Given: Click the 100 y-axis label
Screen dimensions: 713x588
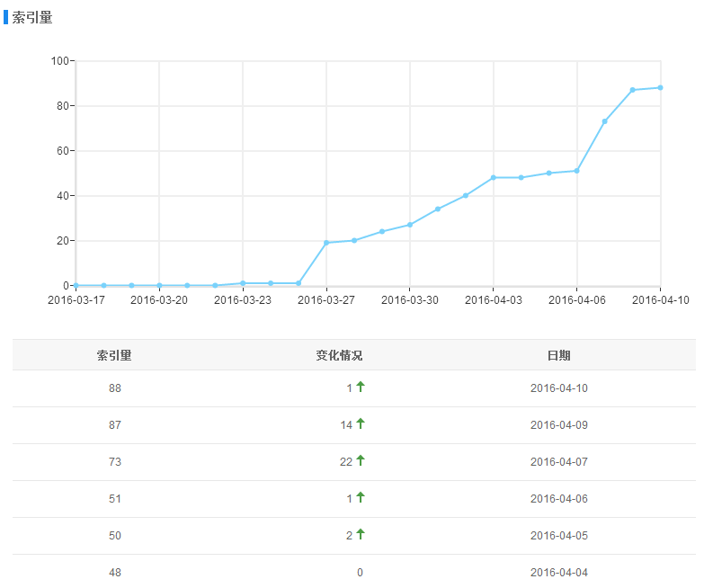Looking at the screenshot, I should point(60,61).
